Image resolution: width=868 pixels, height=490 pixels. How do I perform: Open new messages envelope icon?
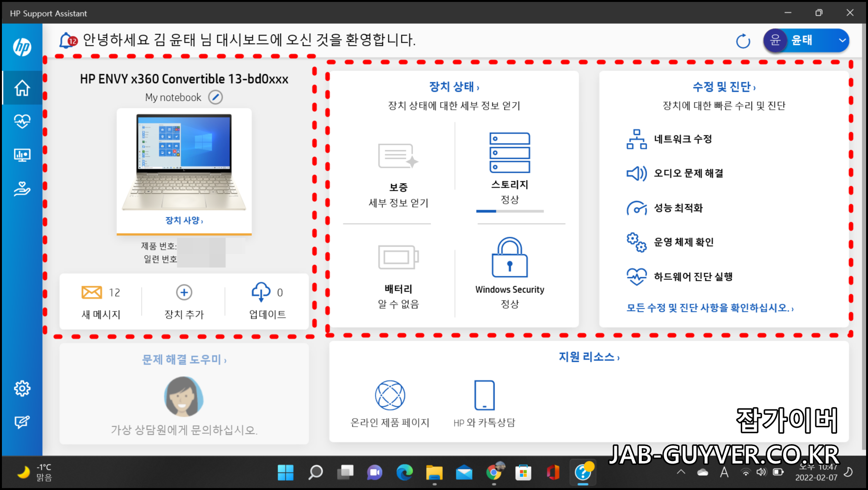click(x=92, y=292)
